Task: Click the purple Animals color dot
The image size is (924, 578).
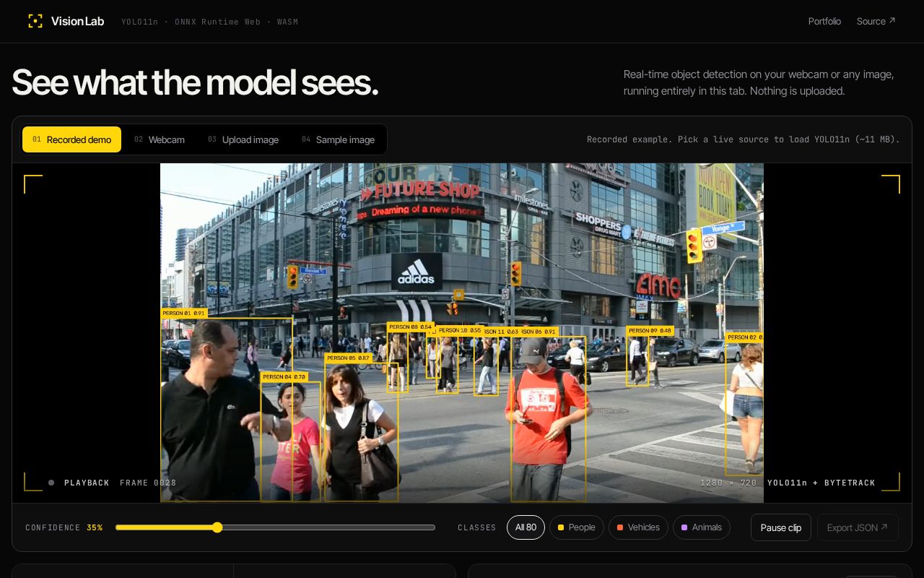Action: coord(684,527)
